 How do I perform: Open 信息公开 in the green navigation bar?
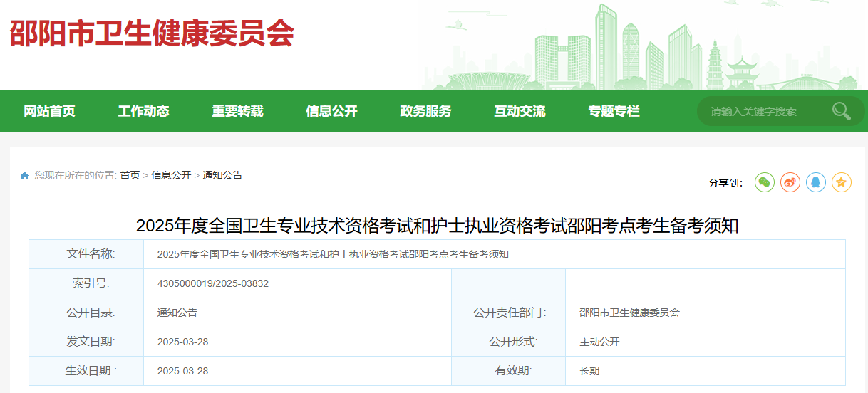pos(331,111)
